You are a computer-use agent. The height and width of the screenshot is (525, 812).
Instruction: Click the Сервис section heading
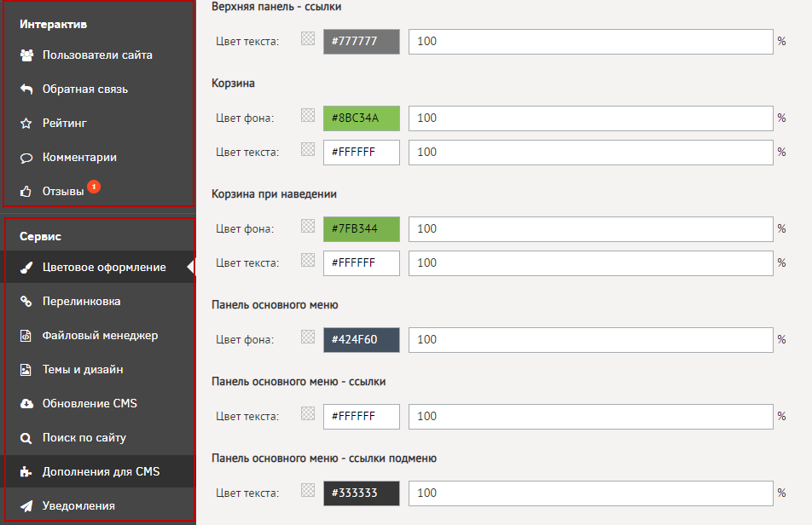coord(40,236)
